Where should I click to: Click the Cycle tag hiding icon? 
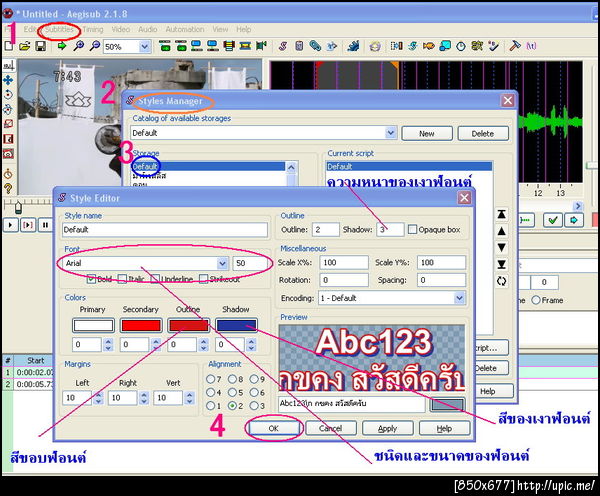tap(531, 46)
